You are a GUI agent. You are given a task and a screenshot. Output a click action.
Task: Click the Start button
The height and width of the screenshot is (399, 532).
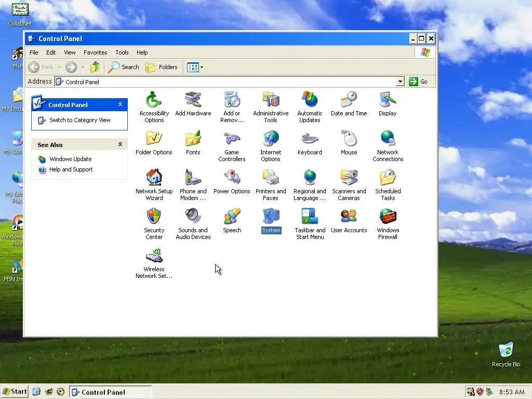15,392
